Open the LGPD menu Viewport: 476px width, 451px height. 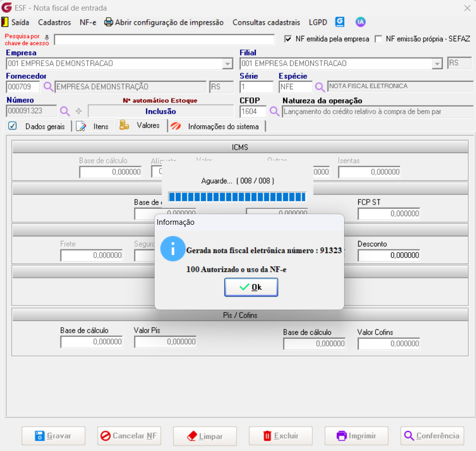tap(318, 22)
